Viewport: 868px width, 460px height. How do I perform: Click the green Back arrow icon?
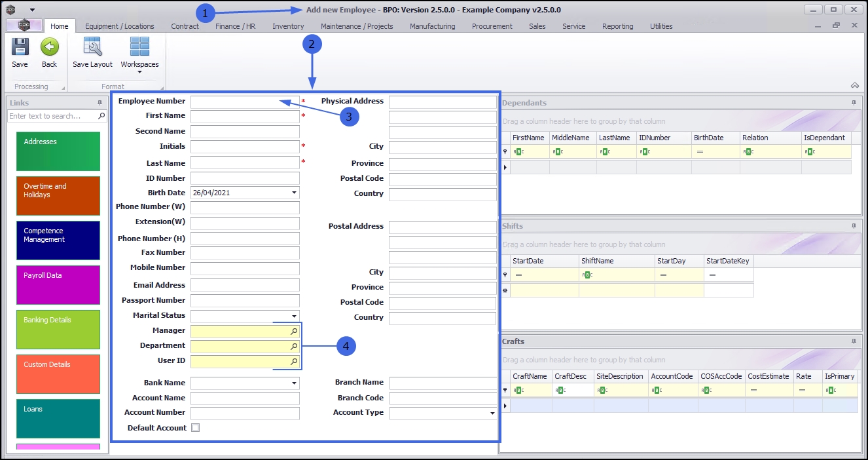(x=50, y=47)
